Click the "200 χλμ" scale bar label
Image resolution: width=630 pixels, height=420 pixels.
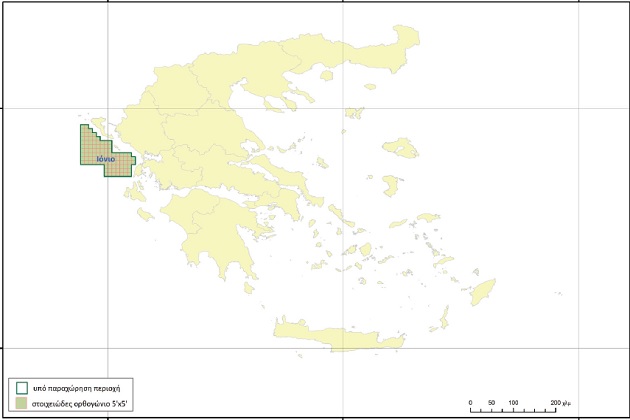[560, 403]
